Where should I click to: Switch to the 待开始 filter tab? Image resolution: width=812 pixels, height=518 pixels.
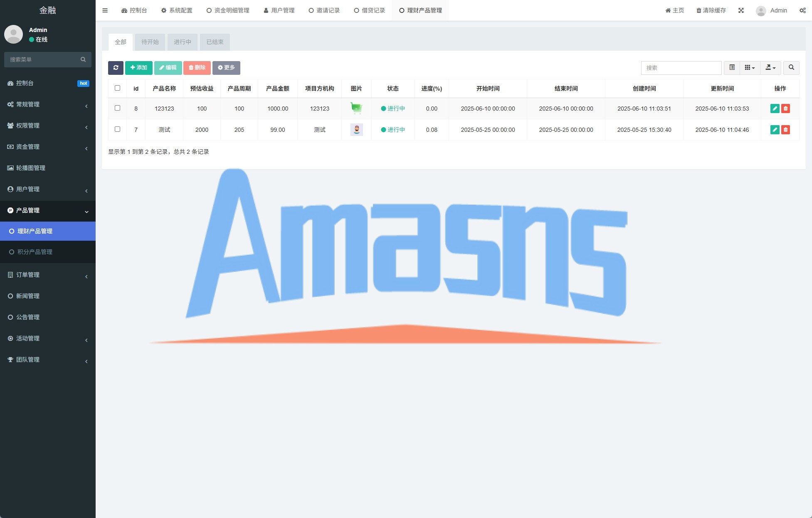150,42
